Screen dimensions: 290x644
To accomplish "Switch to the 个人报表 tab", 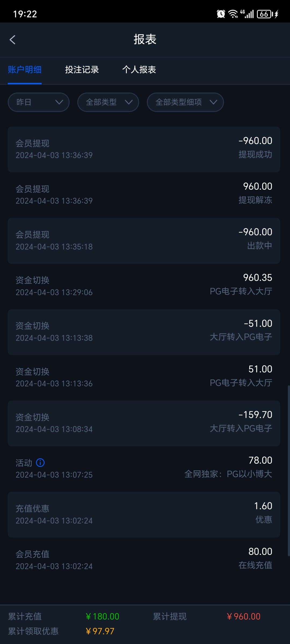I will click(139, 70).
